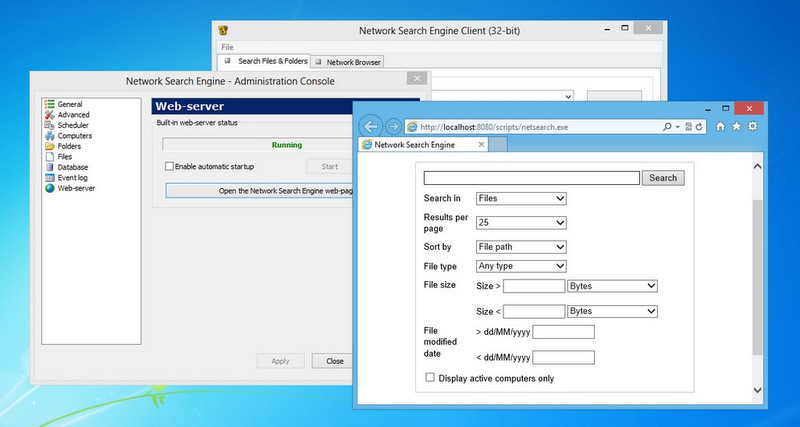The width and height of the screenshot is (800, 427).
Task: Close the Administration Console window
Action: tap(417, 79)
